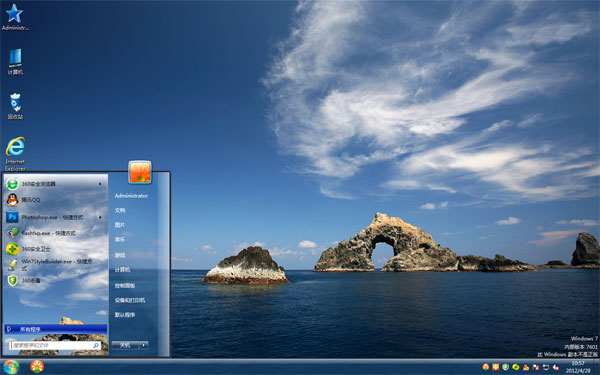
Task: Click the network tray icon
Action: tap(546, 367)
